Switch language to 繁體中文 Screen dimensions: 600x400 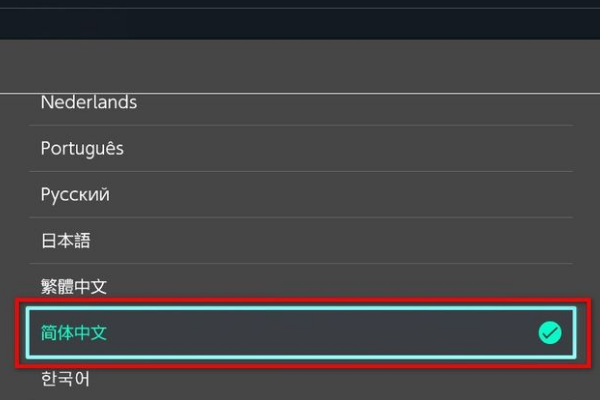click(x=301, y=283)
